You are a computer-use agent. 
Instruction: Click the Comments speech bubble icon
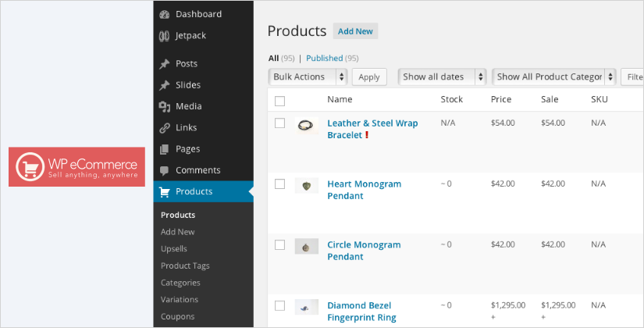[x=164, y=170]
